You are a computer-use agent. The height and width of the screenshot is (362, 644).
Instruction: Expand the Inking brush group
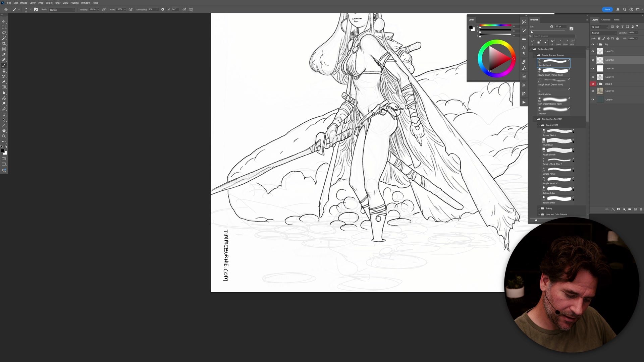(x=539, y=208)
